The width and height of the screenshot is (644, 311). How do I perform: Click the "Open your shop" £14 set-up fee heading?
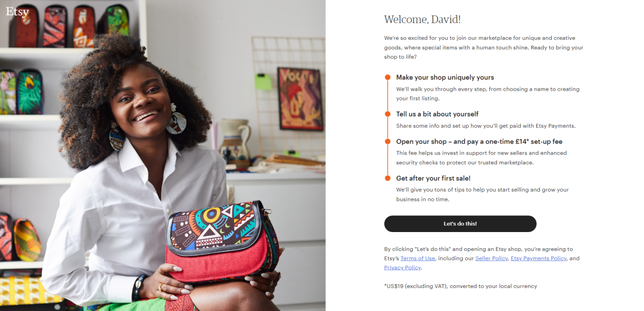[x=479, y=141]
